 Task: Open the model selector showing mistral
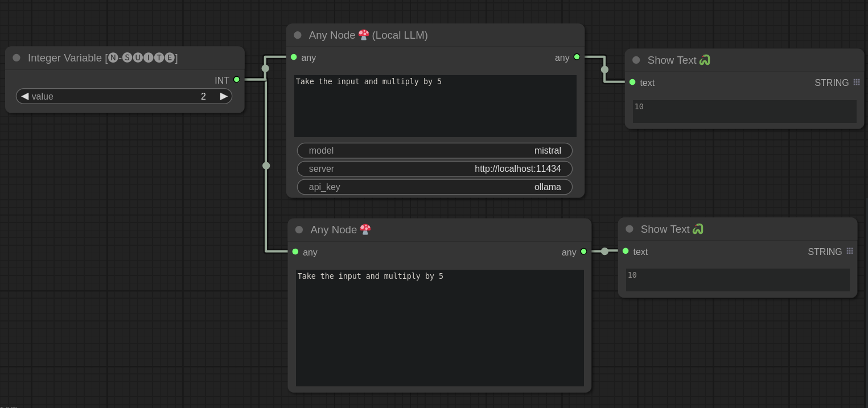434,150
